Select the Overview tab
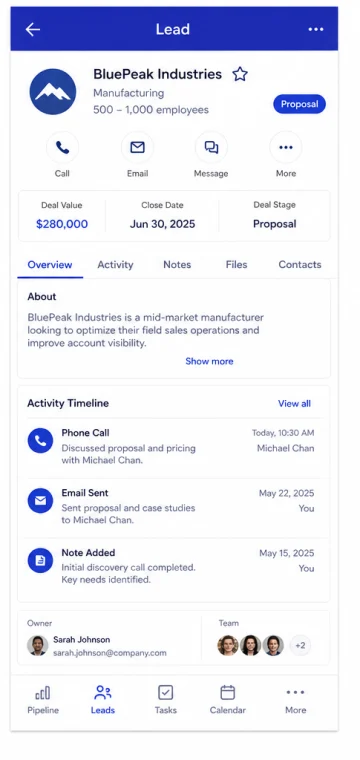Screen dimensions: 360x760 50,265
